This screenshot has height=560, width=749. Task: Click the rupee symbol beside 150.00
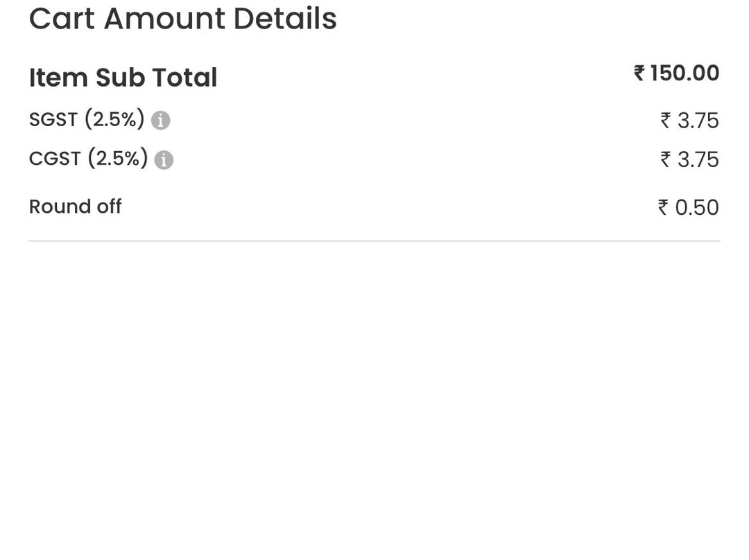coord(639,73)
